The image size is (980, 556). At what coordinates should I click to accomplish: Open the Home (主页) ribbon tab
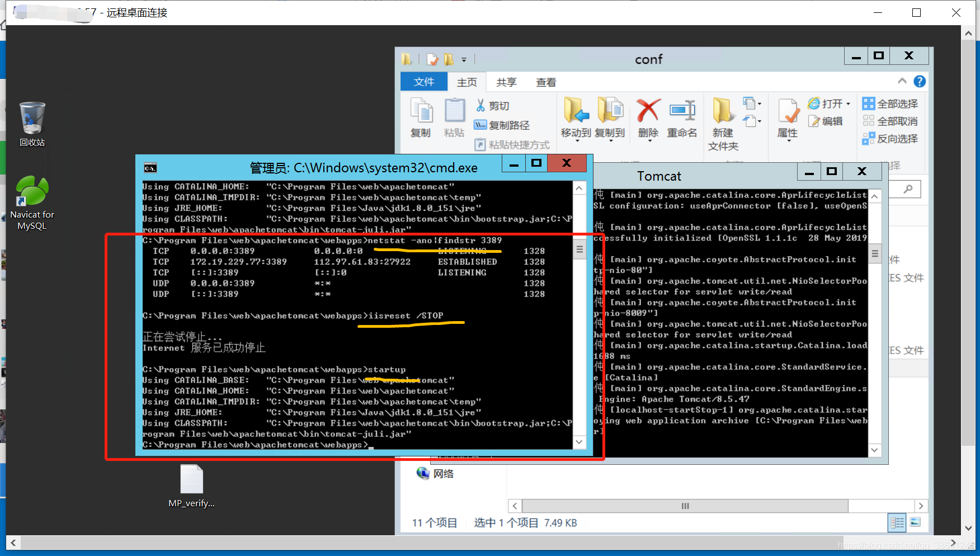tap(467, 82)
